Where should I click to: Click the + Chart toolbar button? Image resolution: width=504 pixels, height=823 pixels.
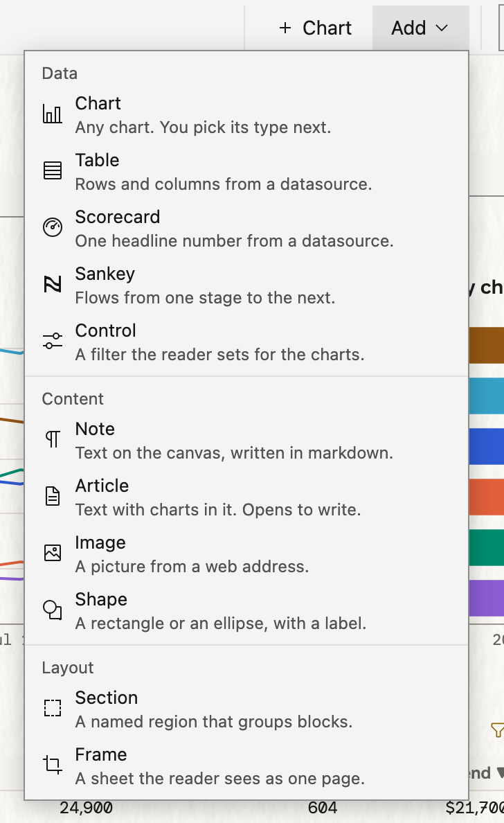click(315, 28)
